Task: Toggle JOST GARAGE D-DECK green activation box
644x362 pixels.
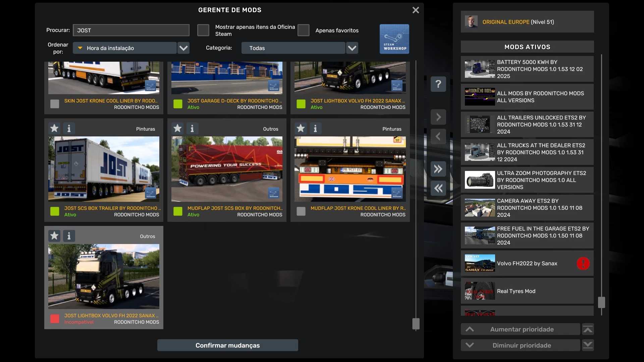Action: [x=178, y=104]
